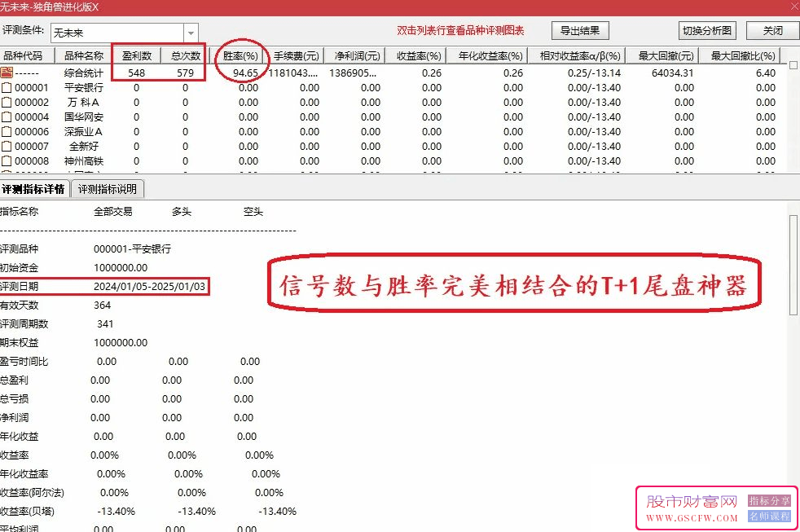
Task: Click the stock code 000004
Action: (32, 117)
